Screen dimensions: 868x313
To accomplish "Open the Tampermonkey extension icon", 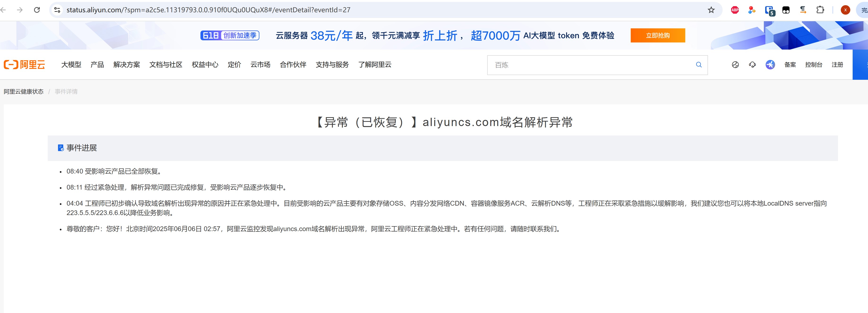I will (786, 10).
